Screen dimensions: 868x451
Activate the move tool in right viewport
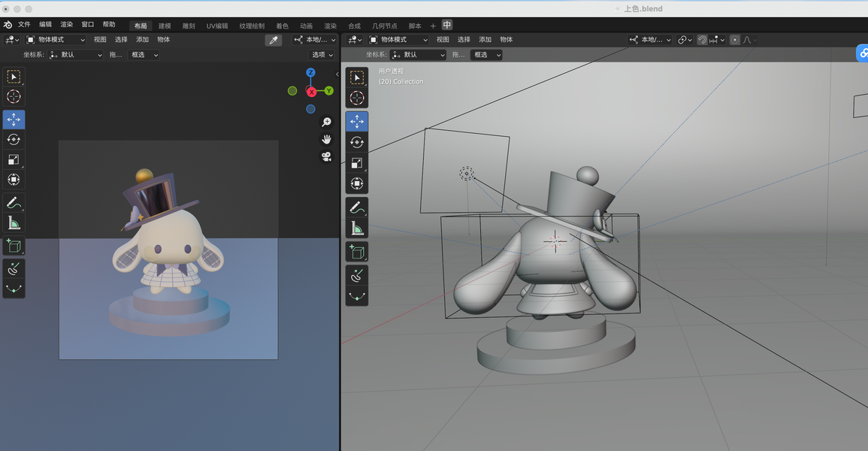(357, 122)
